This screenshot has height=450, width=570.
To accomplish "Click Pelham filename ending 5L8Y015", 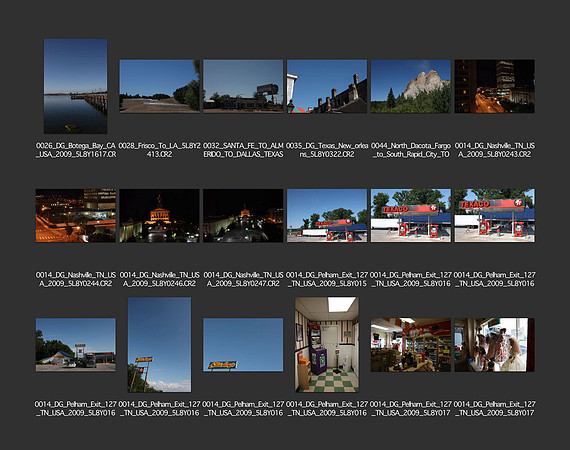I will click(327, 279).
